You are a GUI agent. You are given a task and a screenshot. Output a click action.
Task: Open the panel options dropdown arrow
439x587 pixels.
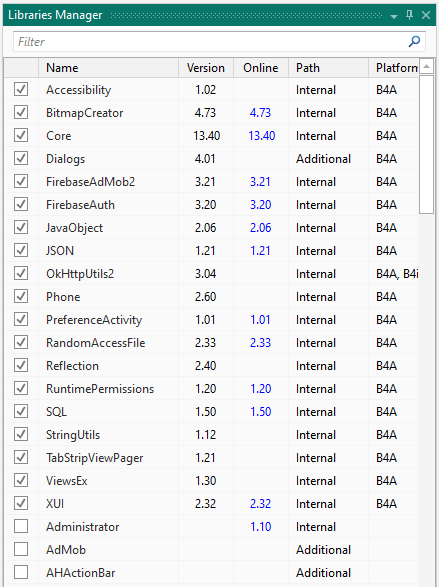[394, 16]
